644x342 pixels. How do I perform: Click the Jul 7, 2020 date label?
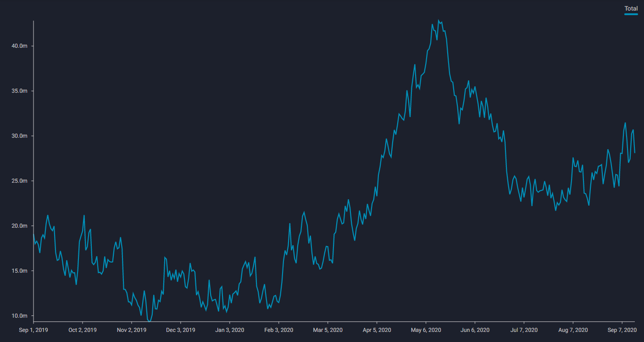[x=524, y=330]
